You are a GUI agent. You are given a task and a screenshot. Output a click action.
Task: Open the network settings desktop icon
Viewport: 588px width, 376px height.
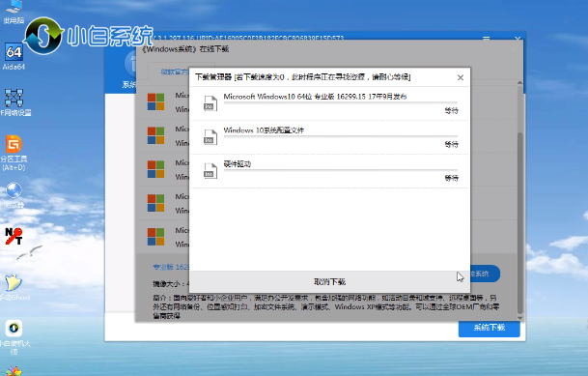(x=15, y=102)
